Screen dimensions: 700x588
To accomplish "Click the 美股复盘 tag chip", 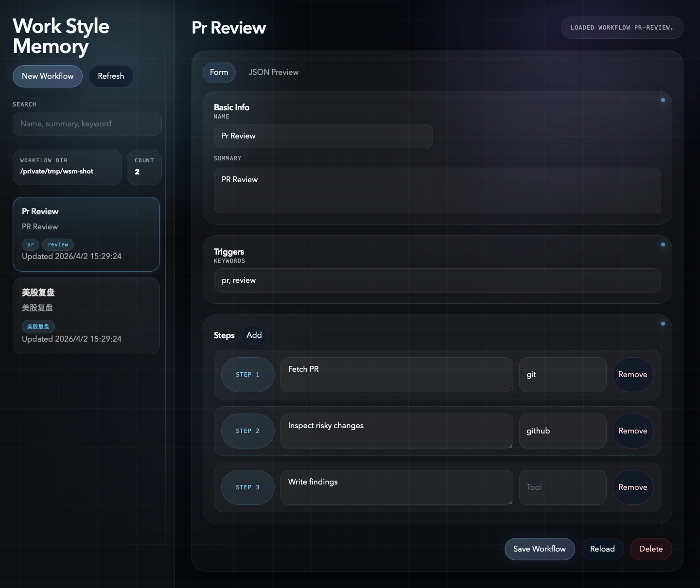I will click(38, 327).
